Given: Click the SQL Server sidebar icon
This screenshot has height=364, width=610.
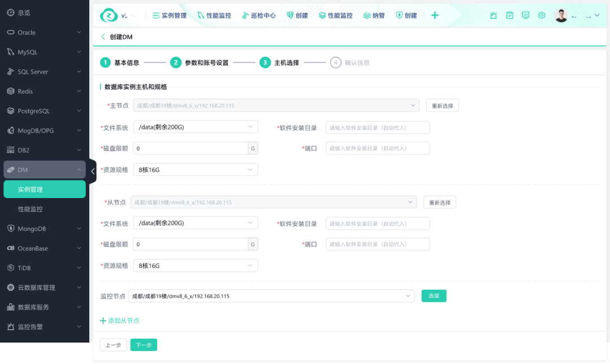Looking at the screenshot, I should tap(11, 72).
